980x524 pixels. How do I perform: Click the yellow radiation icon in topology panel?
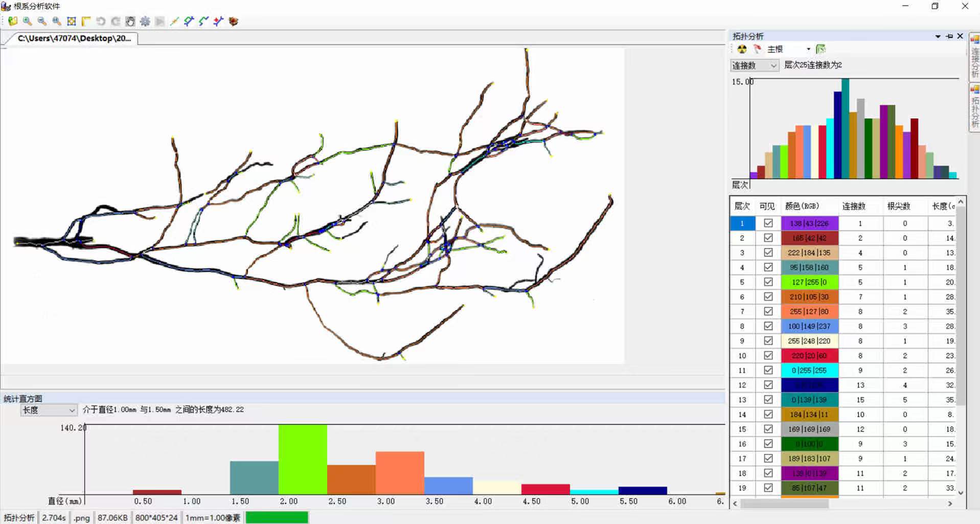[x=742, y=49]
